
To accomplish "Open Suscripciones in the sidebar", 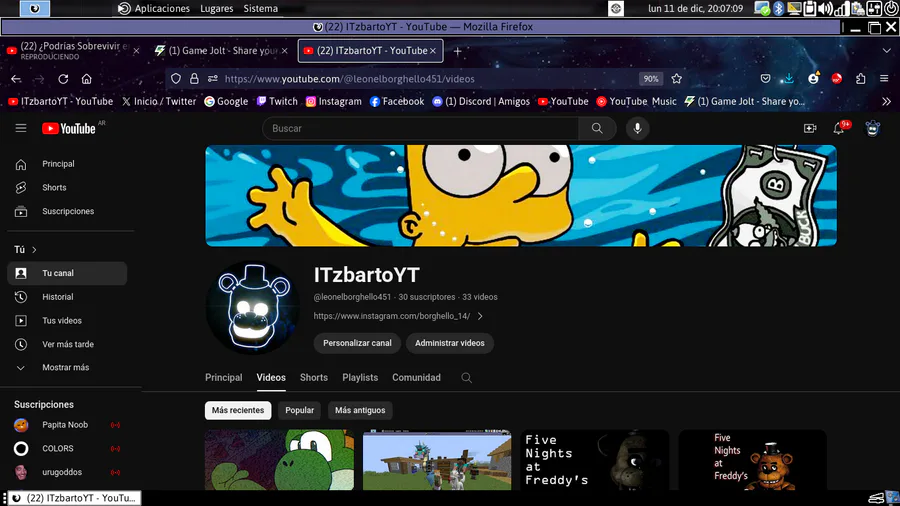I will pos(67,211).
